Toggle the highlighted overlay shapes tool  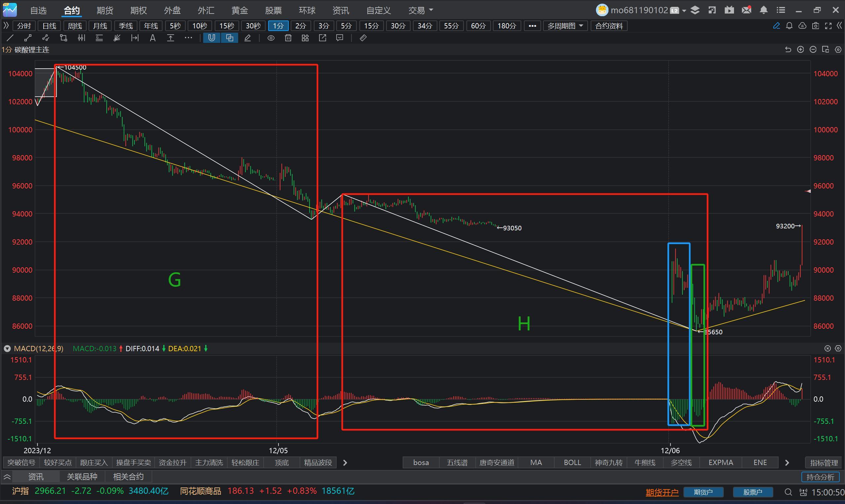(230, 38)
